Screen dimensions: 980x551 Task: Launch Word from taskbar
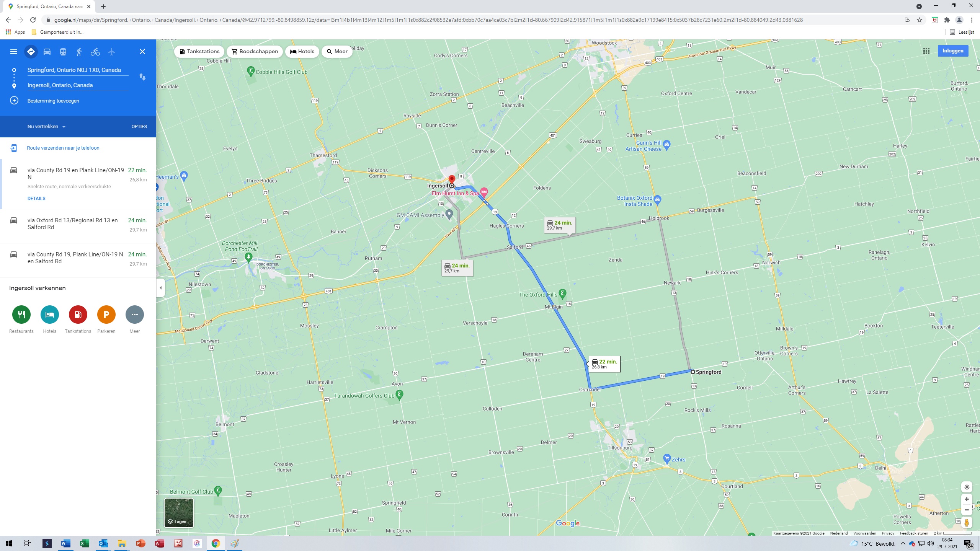65,543
